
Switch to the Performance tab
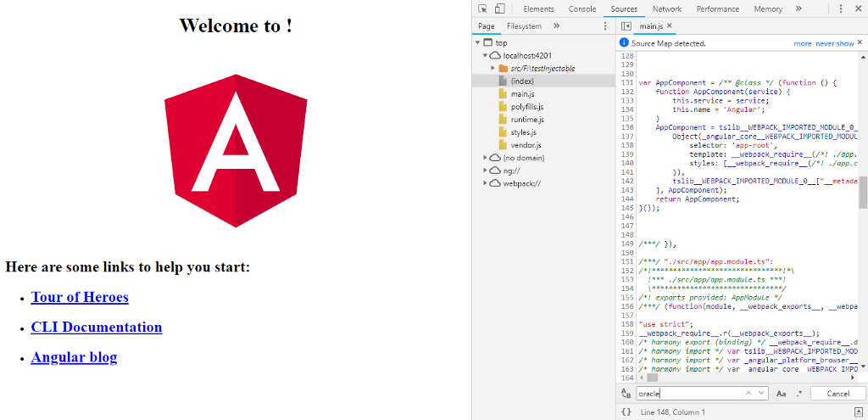(717, 8)
